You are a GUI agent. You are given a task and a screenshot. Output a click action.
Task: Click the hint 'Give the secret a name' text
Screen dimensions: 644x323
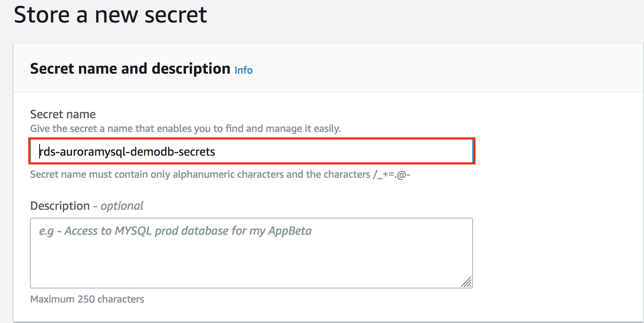point(186,129)
